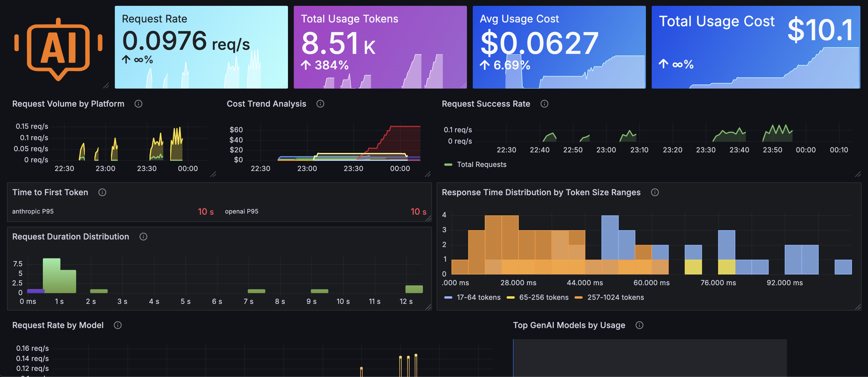Click the openai P95 label

[241, 212]
